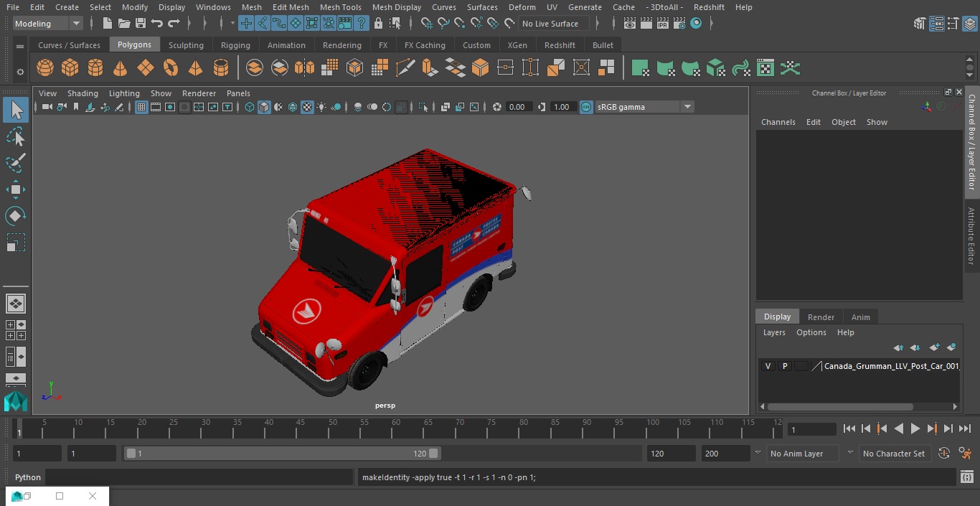The width and height of the screenshot is (980, 506).
Task: Toggle textured display in viewport
Action: click(x=307, y=107)
